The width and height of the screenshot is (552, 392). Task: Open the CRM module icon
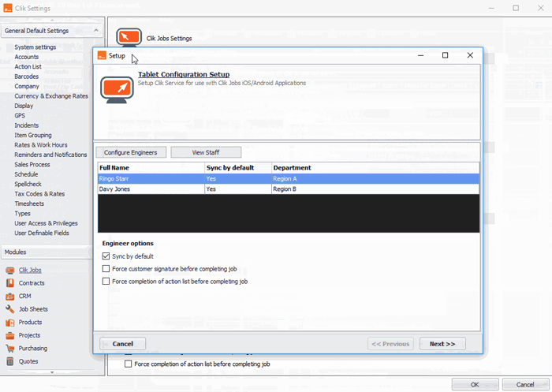click(10, 297)
